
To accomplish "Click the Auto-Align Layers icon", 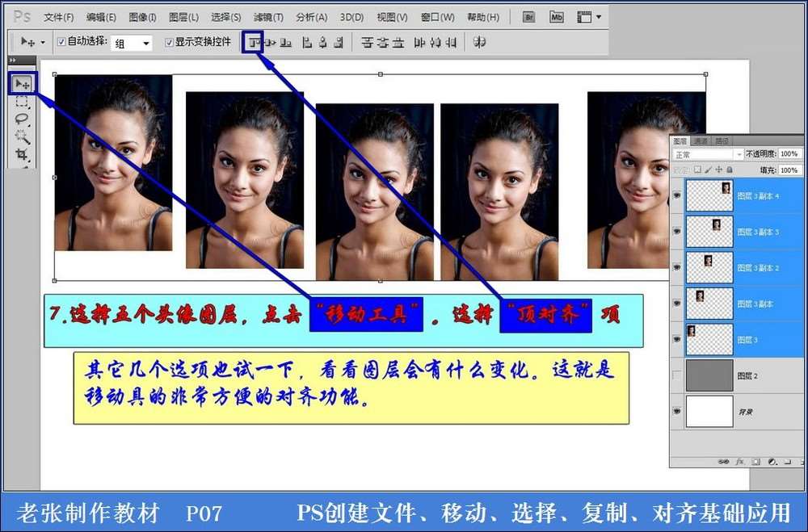I will (480, 42).
